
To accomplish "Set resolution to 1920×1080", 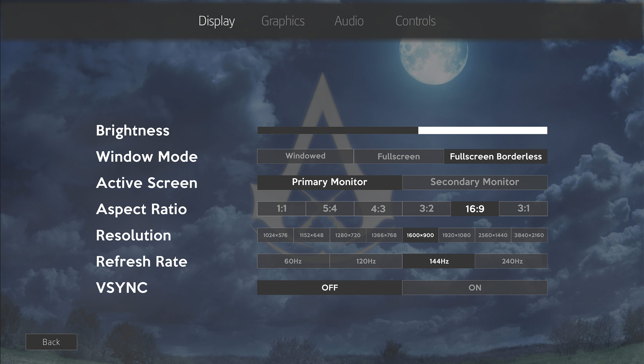I will point(457,235).
